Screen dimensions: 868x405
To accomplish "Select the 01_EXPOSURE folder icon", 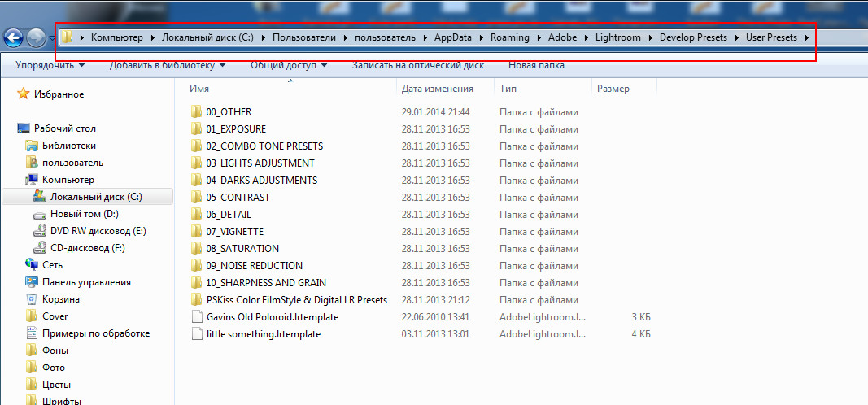I will (196, 129).
